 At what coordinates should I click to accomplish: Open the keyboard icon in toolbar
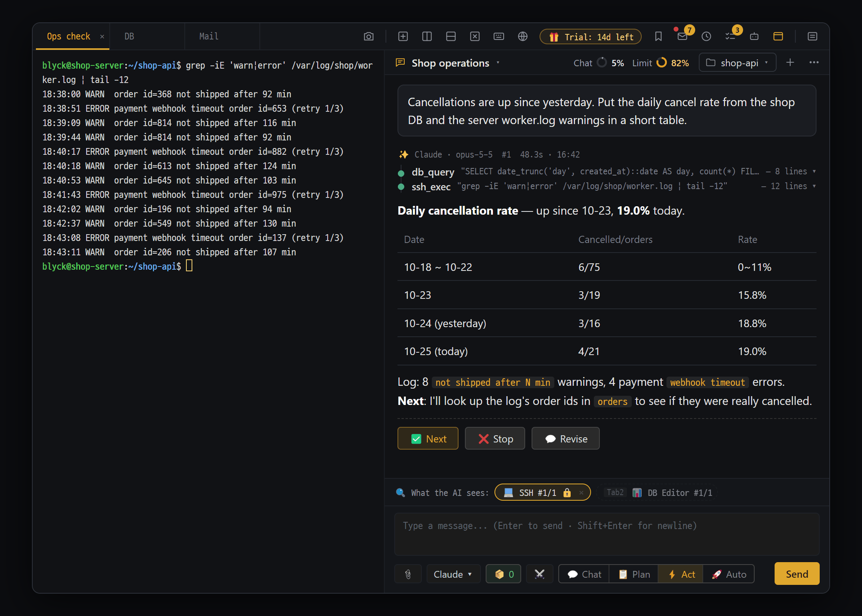[499, 37]
